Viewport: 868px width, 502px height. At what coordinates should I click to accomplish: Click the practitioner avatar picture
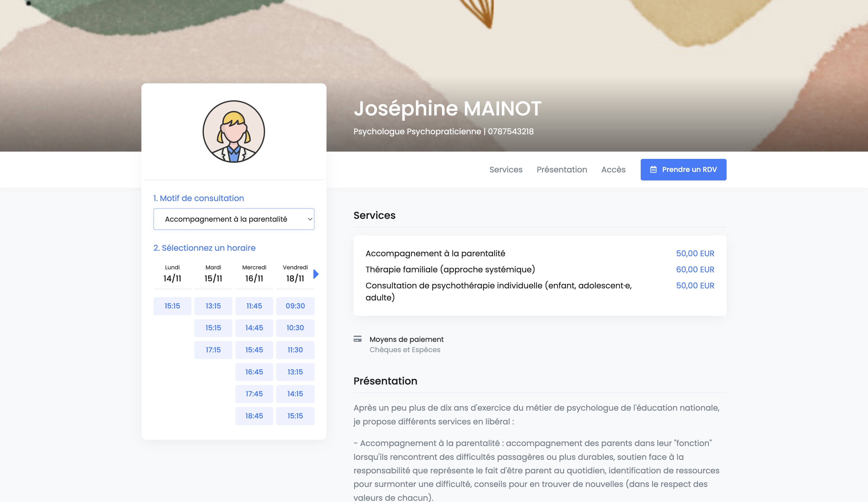tap(234, 132)
